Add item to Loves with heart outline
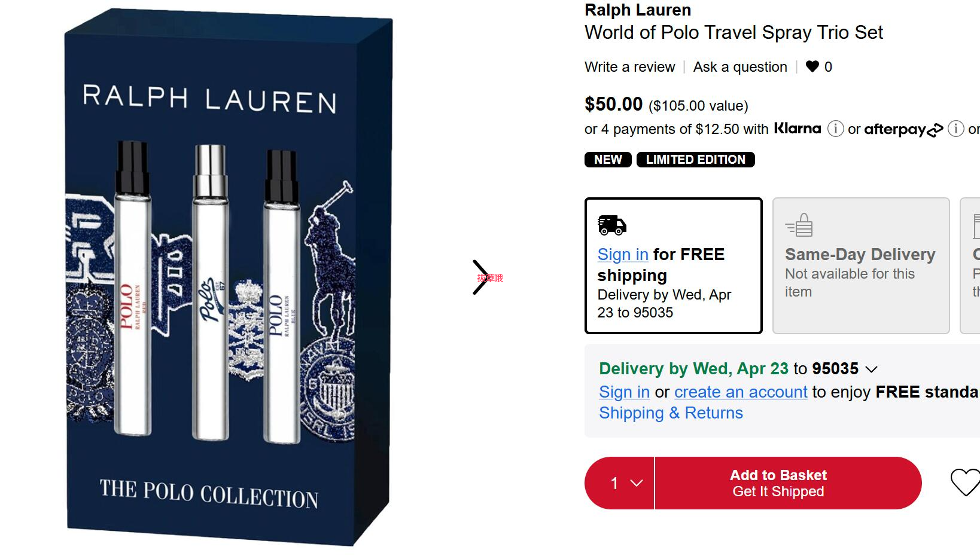 click(x=965, y=482)
